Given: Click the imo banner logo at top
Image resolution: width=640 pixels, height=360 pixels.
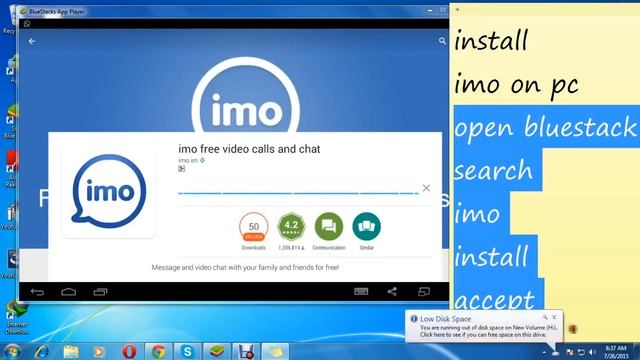Looking at the screenshot, I should (246, 96).
